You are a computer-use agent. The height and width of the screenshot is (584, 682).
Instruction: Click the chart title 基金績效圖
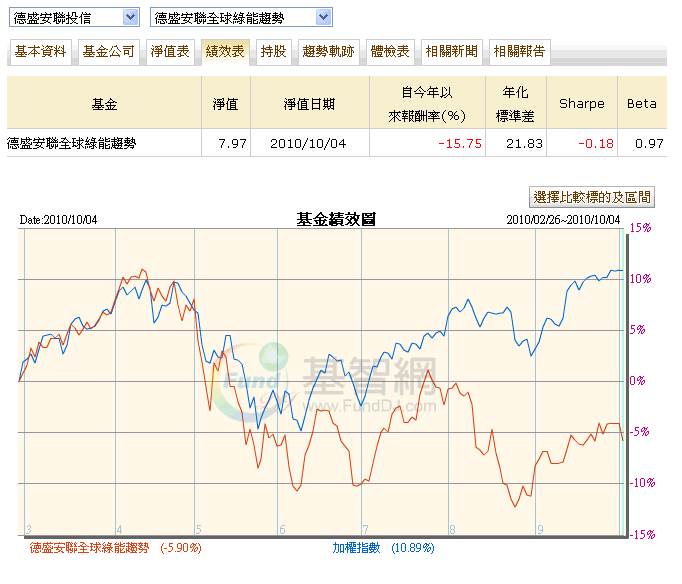coord(336,219)
